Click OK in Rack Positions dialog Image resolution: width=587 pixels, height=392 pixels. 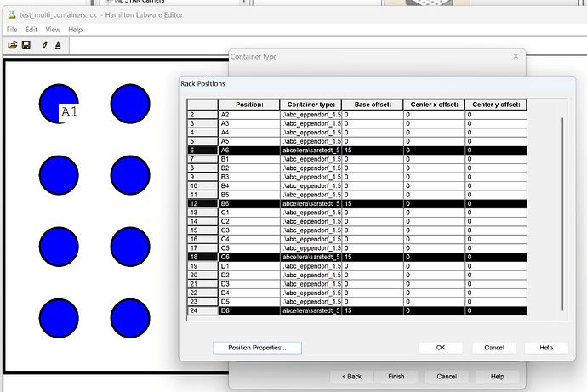pyautogui.click(x=441, y=348)
